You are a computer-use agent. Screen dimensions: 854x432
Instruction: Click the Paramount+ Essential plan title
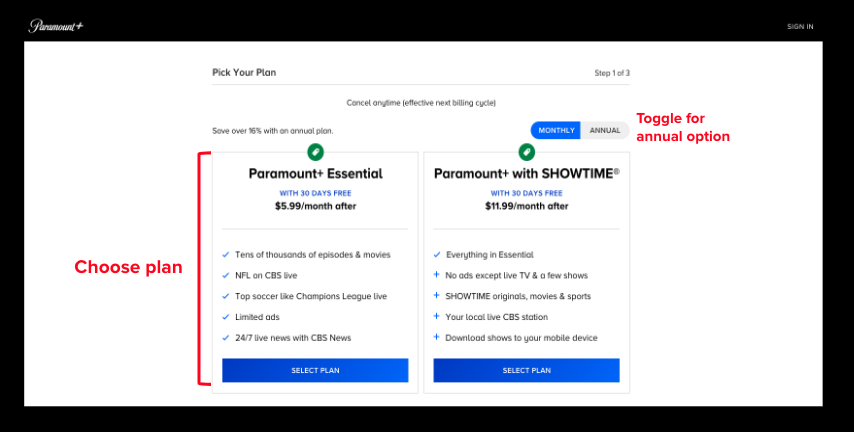[x=315, y=174]
